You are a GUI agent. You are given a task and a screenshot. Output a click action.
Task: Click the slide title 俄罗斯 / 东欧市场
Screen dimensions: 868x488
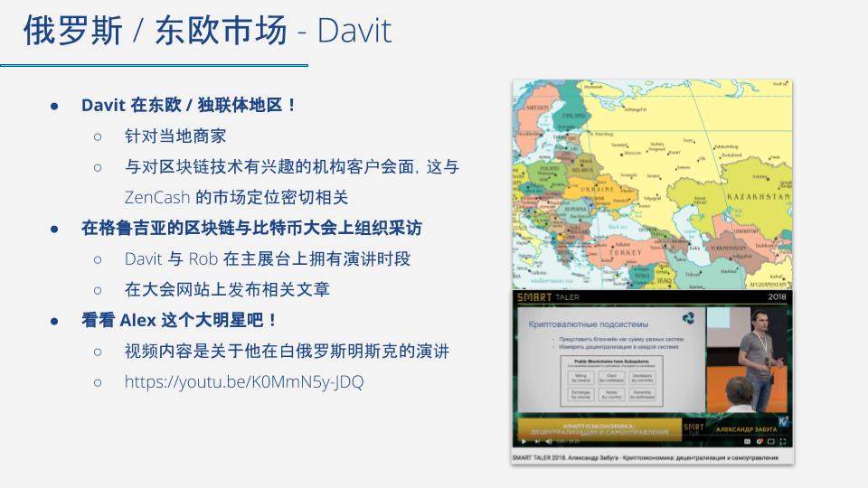[155, 31]
